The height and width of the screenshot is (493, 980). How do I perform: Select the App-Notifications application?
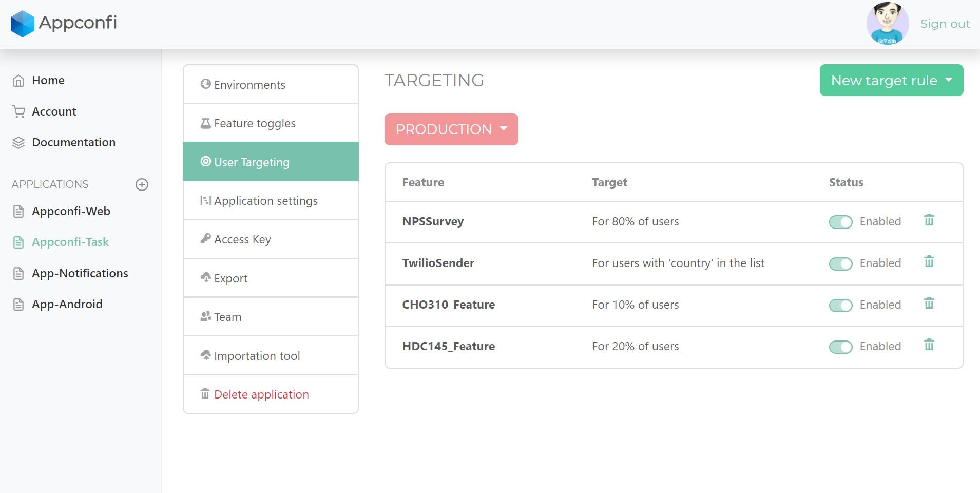click(x=80, y=273)
